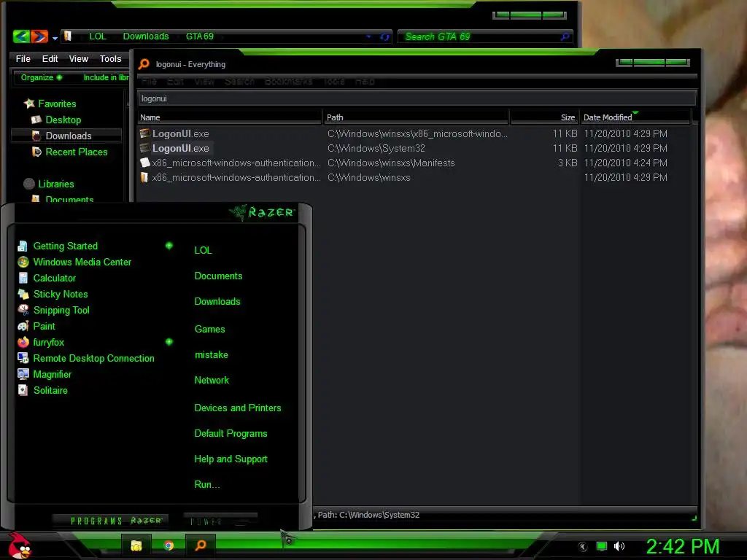Image resolution: width=747 pixels, height=560 pixels.
Task: Launch Sticky Notes from Start menu
Action: pyautogui.click(x=61, y=295)
